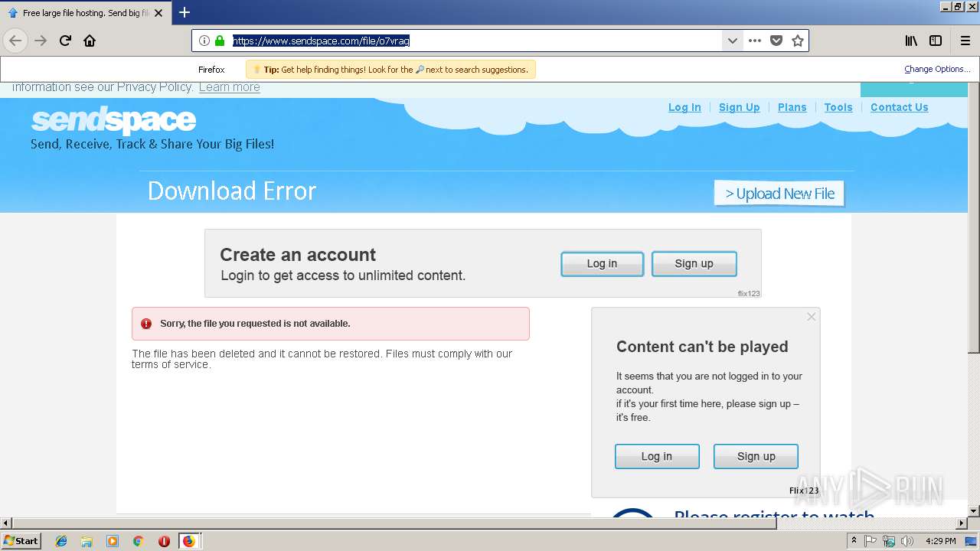Click the Download Error heading
The height and width of the screenshot is (551, 980).
232,191
